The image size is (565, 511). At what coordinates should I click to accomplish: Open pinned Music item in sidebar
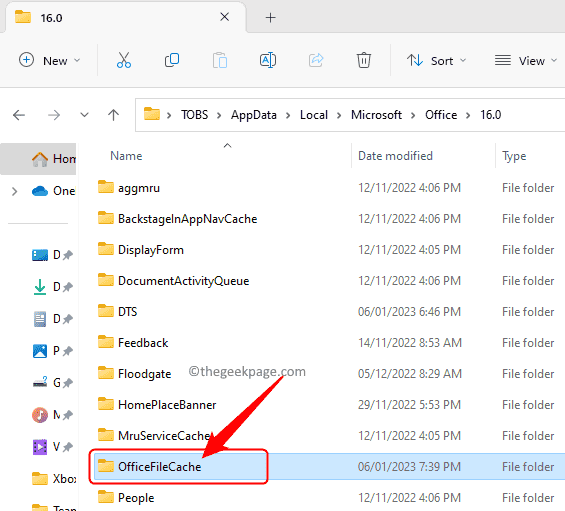[x=52, y=415]
